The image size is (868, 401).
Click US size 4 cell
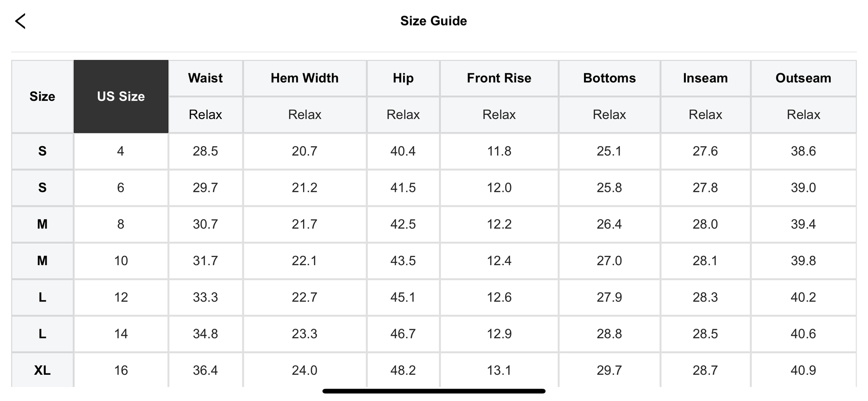(x=121, y=151)
